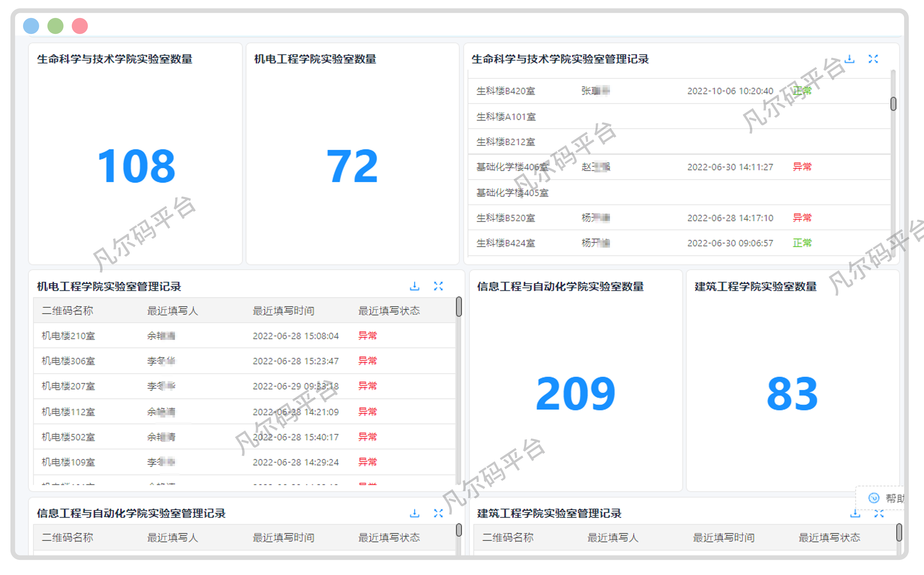924x575 pixels.
Task: Fullscreen the 机电工程学院实验室管理记录 panel
Action: click(x=439, y=286)
